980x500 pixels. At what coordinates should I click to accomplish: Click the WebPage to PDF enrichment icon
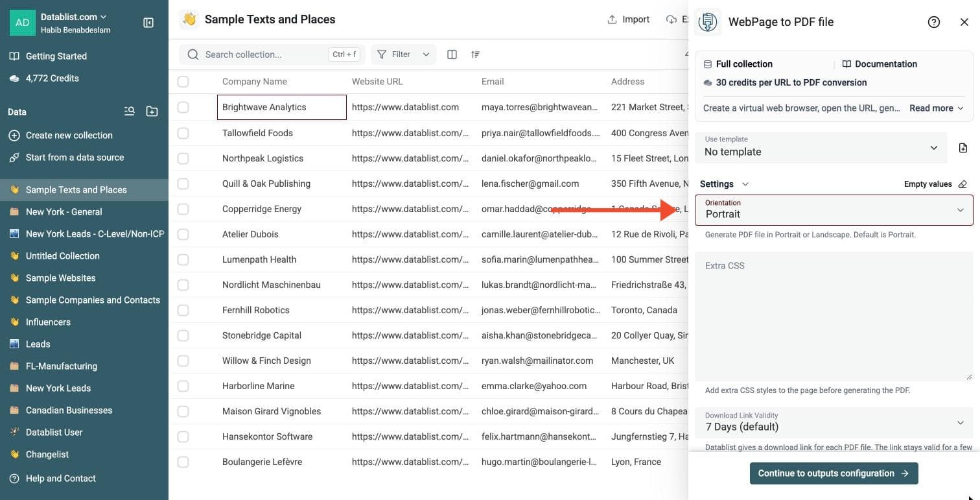point(708,22)
